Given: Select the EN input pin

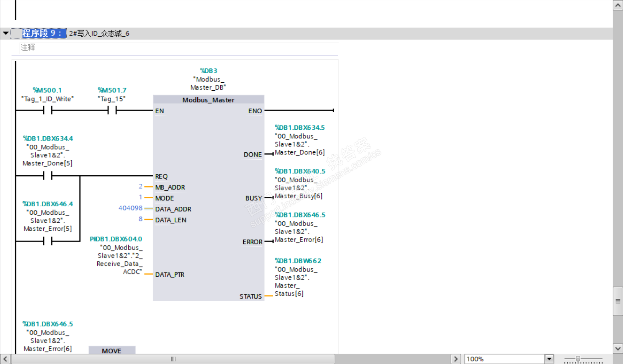Looking at the screenshot, I should click(x=159, y=111).
